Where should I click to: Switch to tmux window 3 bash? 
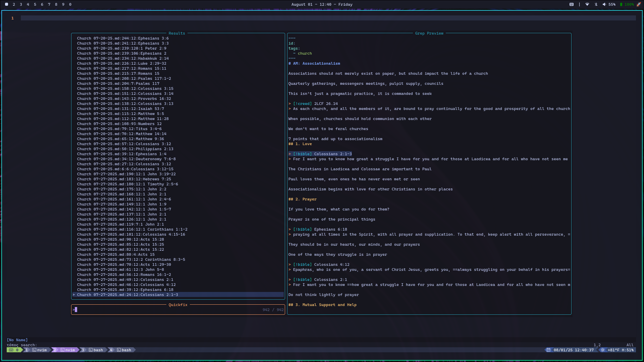tap(93, 350)
